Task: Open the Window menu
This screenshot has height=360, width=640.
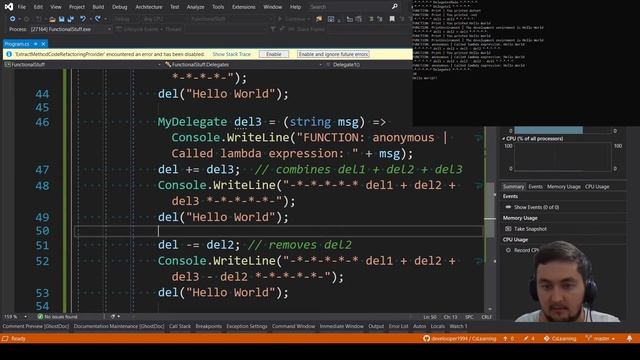Action: point(273,7)
